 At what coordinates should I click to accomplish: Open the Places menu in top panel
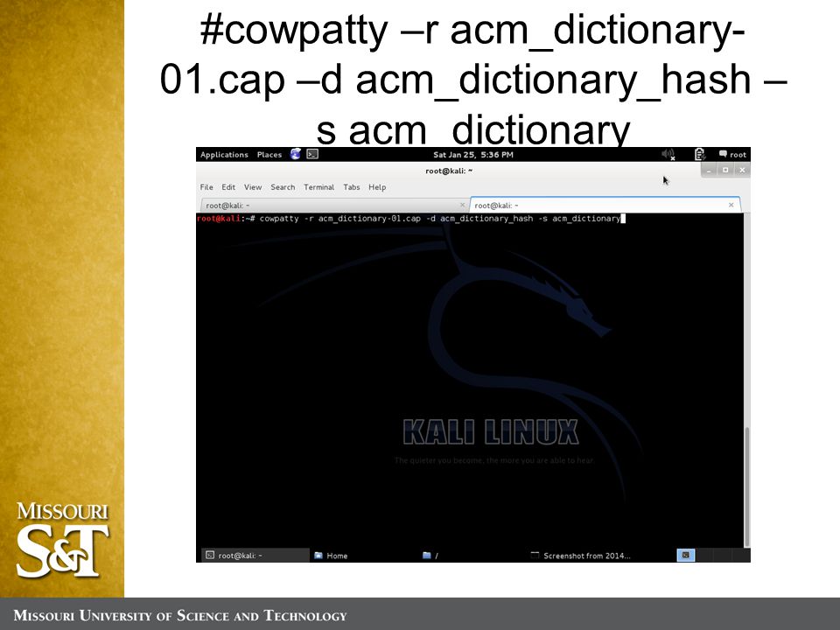(x=269, y=155)
